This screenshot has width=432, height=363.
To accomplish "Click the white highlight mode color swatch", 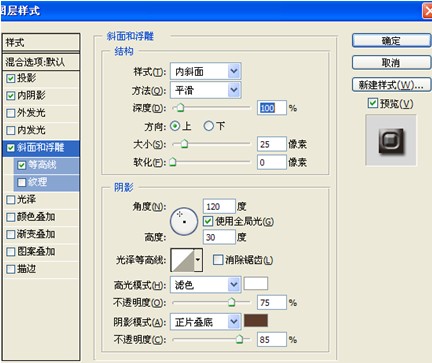I will [x=256, y=284].
